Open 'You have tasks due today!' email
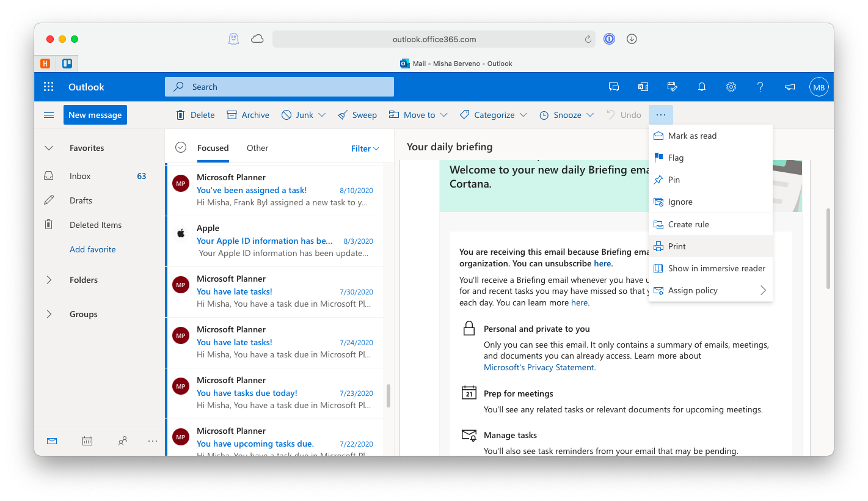The image size is (868, 501). pos(274,393)
